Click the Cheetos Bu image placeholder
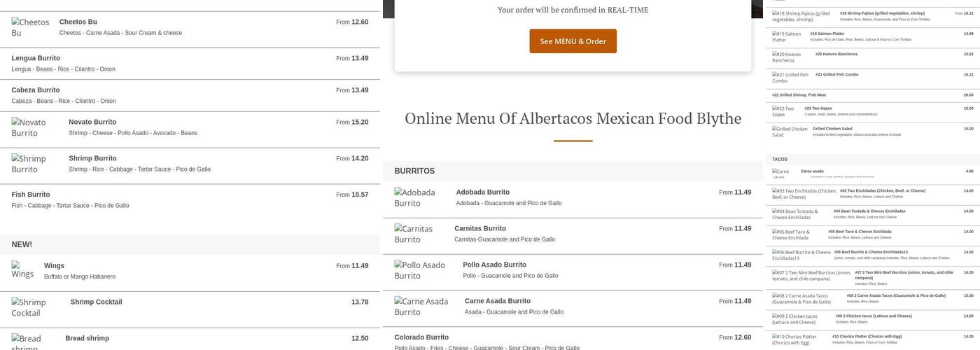 [x=30, y=27]
